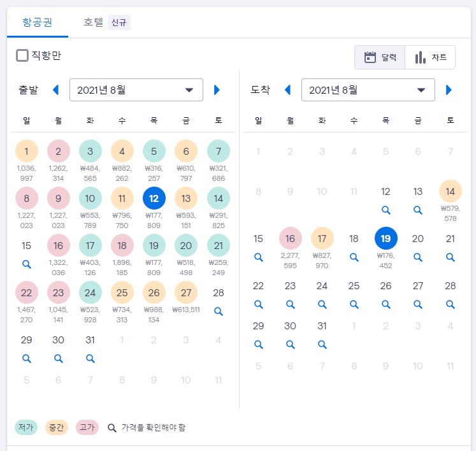Click the 신규 new badge beside 호텔

[119, 22]
